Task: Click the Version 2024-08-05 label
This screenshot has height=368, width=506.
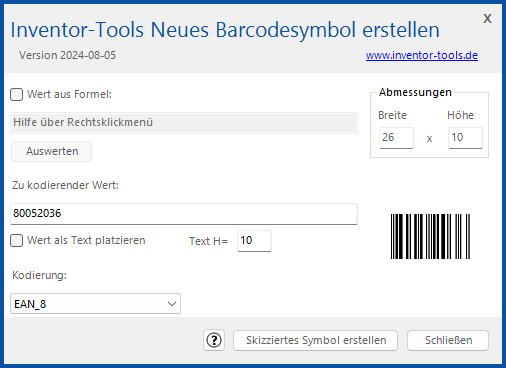Action: [67, 55]
